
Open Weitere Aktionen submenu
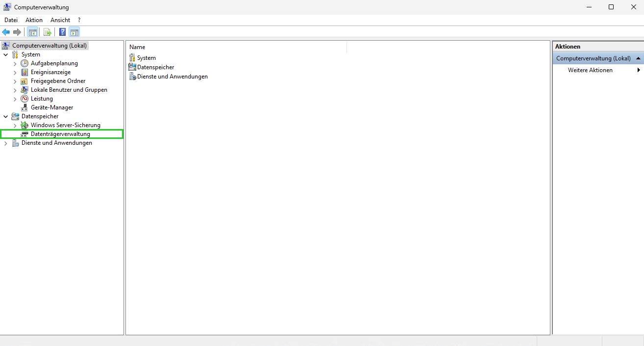590,70
